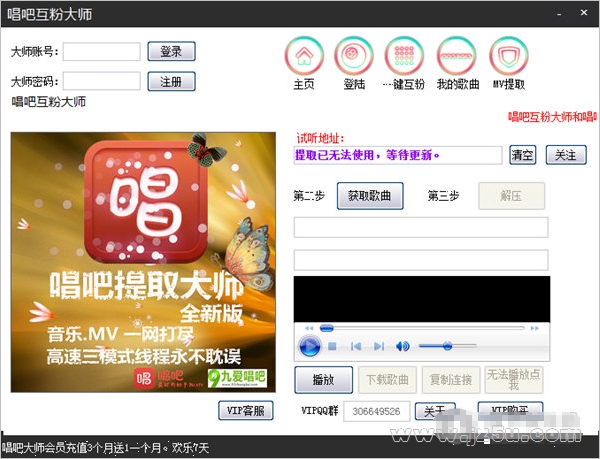Click the 无法播放点我 button
The height and width of the screenshot is (459, 600).
point(514,380)
